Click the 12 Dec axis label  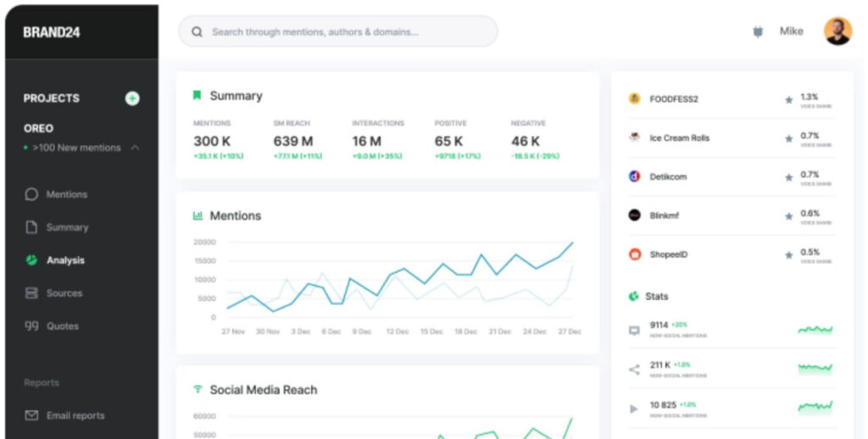coord(398,331)
